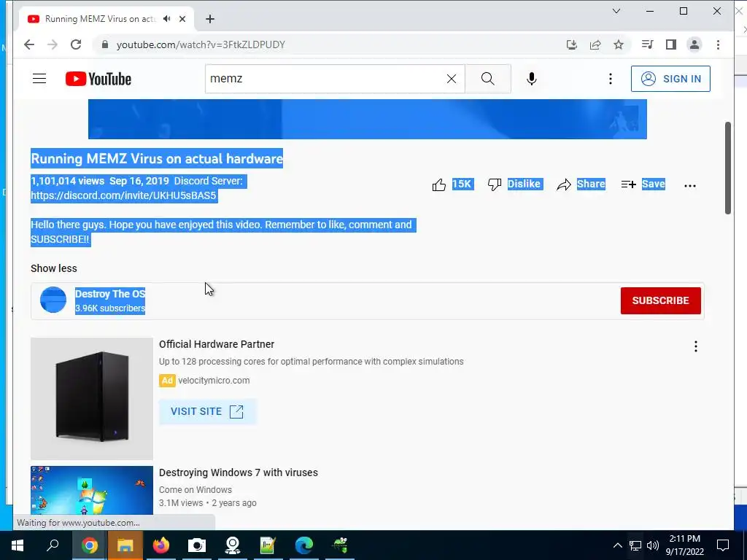Viewport: 747px width, 560px height.
Task: Subscribe to Destroy The OS channel
Action: coord(660,300)
